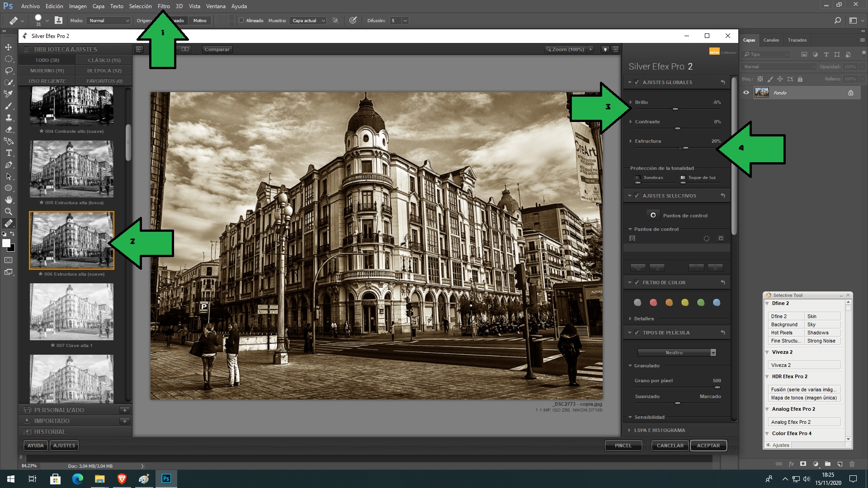
Task: Click the Pincel button
Action: coord(623,446)
